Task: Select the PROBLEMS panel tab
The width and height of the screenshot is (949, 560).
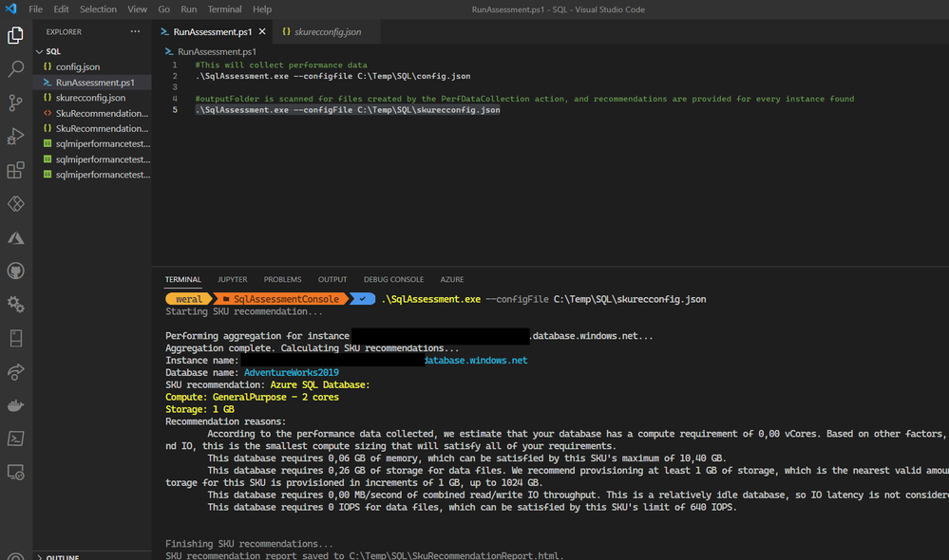Action: (283, 279)
